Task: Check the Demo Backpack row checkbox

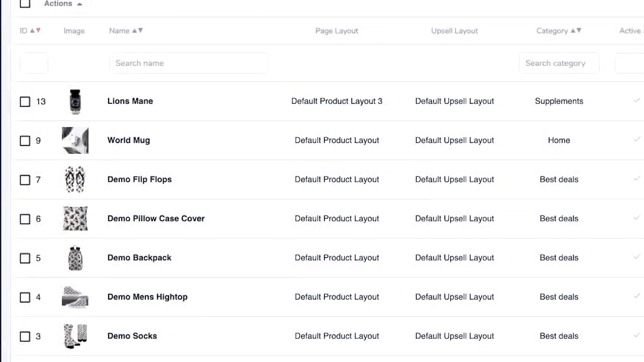Action: tap(25, 258)
